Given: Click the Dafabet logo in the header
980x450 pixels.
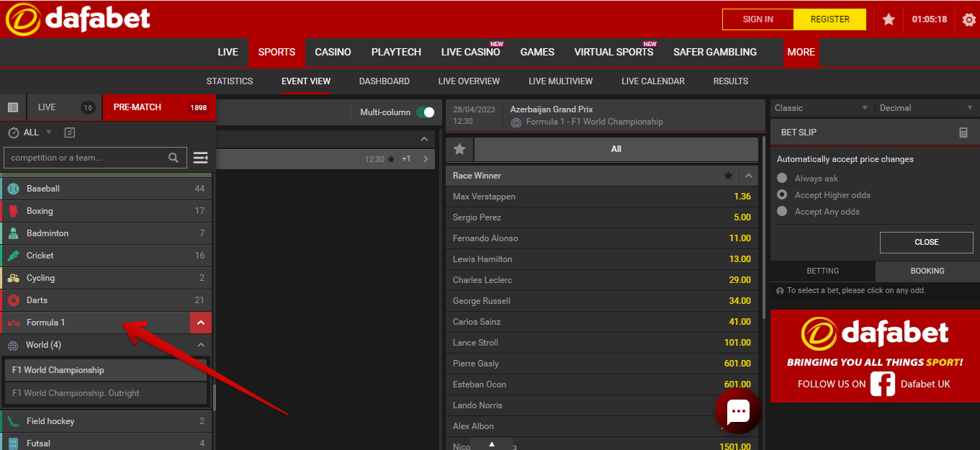Looking at the screenshot, I should [x=78, y=19].
